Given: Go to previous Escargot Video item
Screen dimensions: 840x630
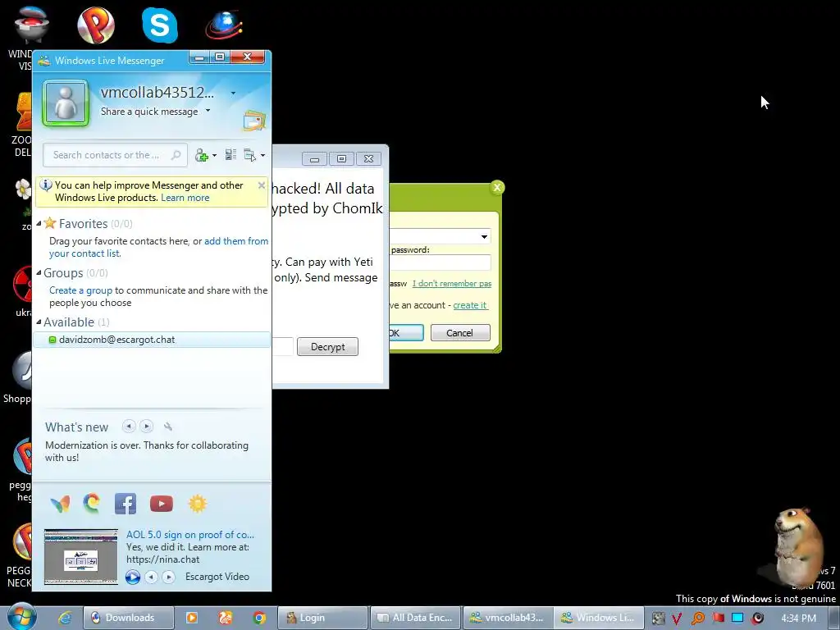Looking at the screenshot, I should click(x=152, y=577).
